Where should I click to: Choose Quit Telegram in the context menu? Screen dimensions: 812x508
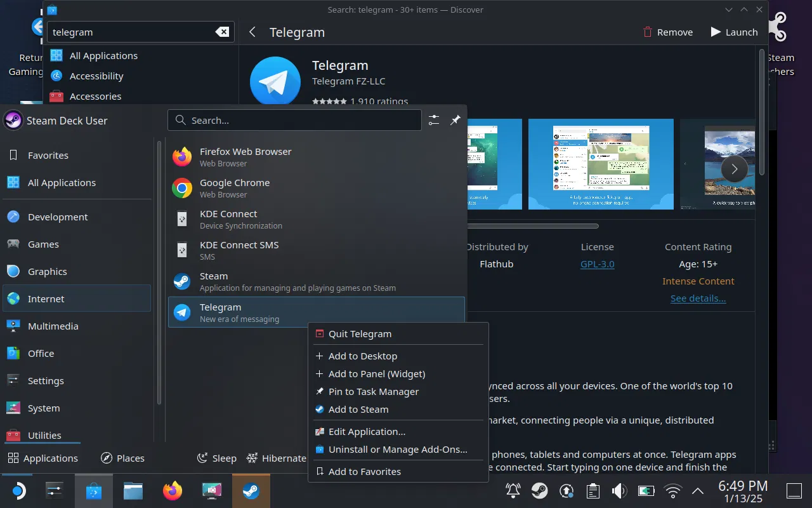click(x=398, y=334)
